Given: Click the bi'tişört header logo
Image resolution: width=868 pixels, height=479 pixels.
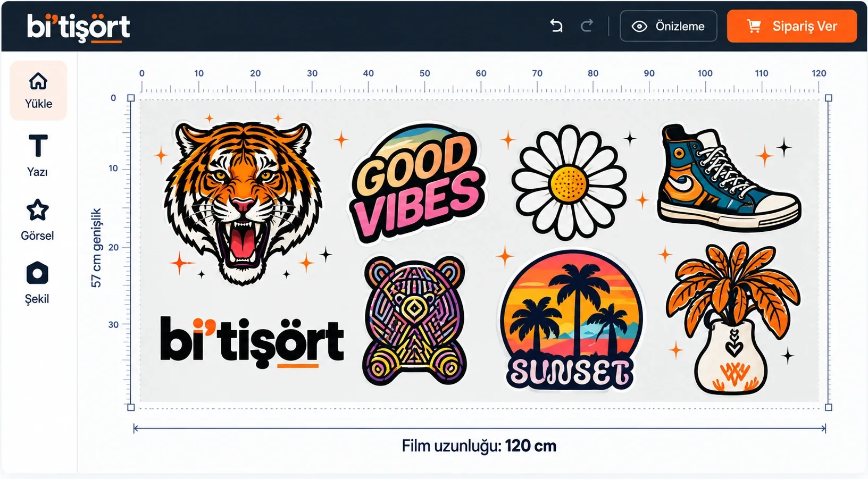Looking at the screenshot, I should 78,27.
